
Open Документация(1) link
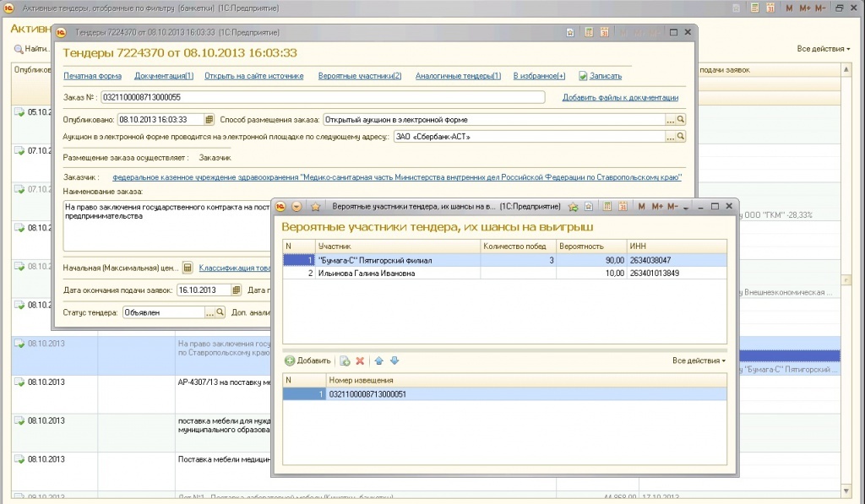coord(164,76)
